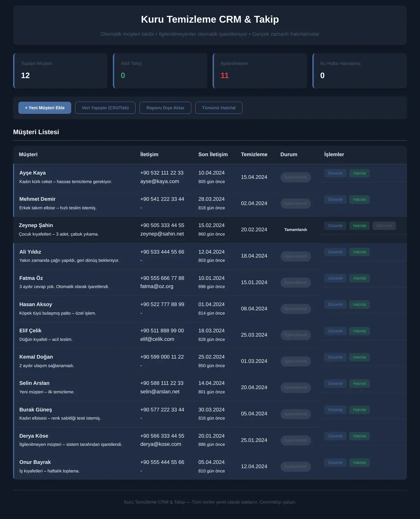Click phone +90 541 222 33 44
The width and height of the screenshot is (420, 519).
tap(162, 199)
